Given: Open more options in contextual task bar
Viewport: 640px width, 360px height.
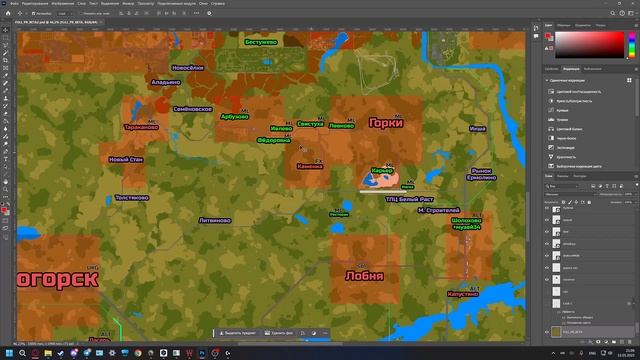Looking at the screenshot, I should click(x=325, y=333).
